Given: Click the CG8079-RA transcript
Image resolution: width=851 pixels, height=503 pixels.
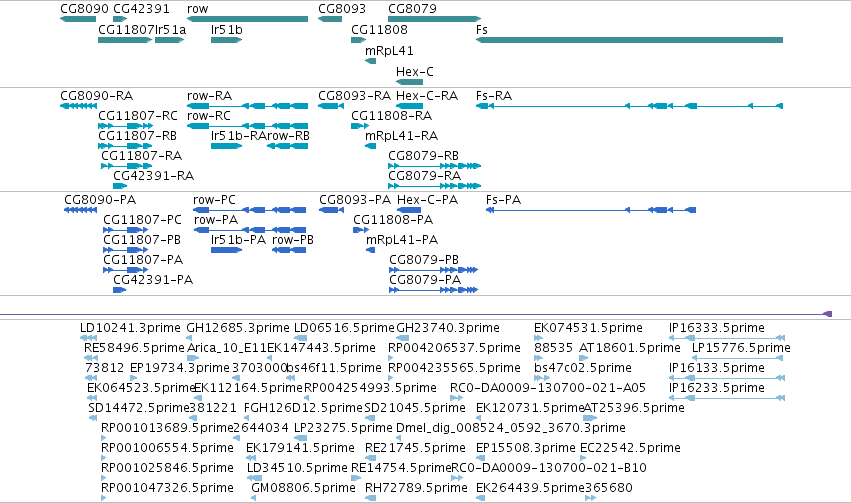Looking at the screenshot, I should (434, 186).
